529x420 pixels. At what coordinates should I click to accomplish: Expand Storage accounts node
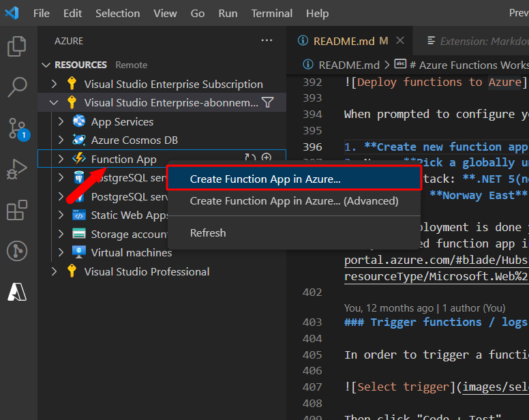click(61, 234)
